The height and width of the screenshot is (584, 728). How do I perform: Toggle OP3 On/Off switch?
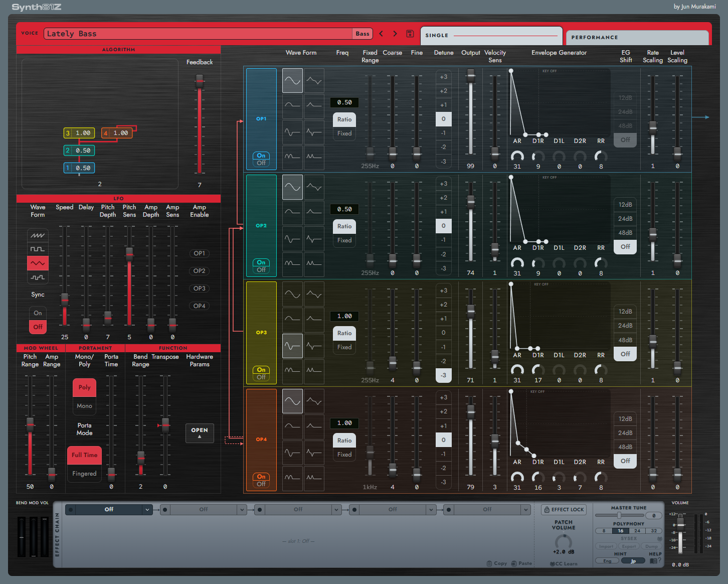(261, 373)
